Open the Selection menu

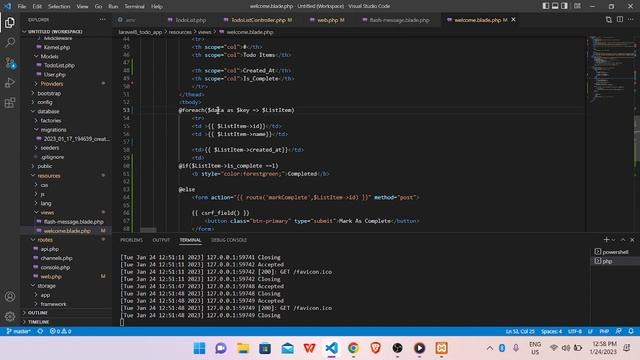pyautogui.click(x=59, y=6)
